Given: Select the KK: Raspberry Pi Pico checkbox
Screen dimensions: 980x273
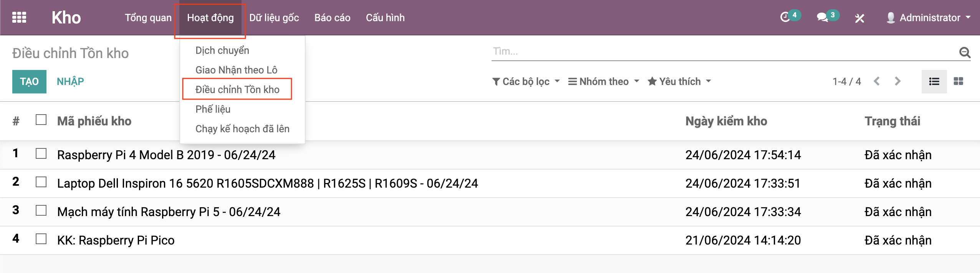Looking at the screenshot, I should (41, 239).
